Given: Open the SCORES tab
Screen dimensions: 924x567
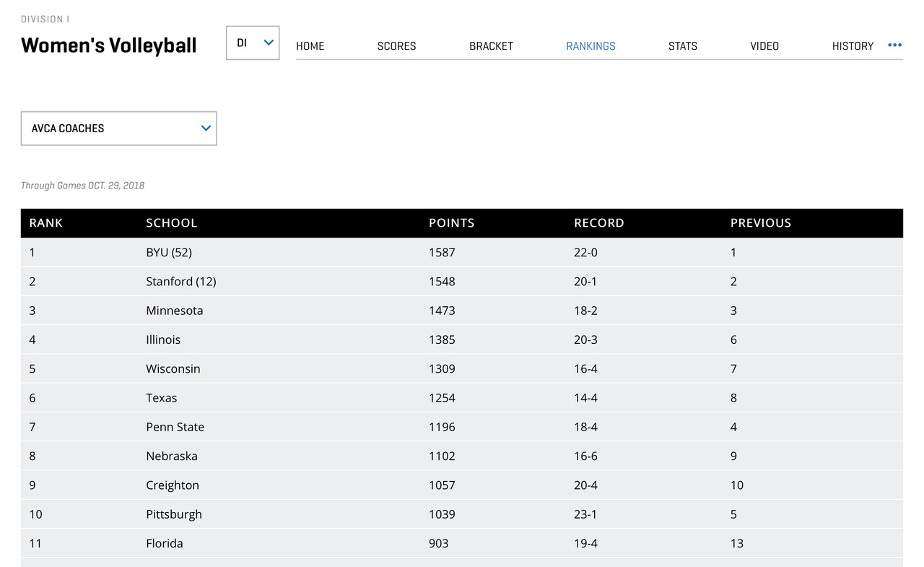Looking at the screenshot, I should (396, 46).
